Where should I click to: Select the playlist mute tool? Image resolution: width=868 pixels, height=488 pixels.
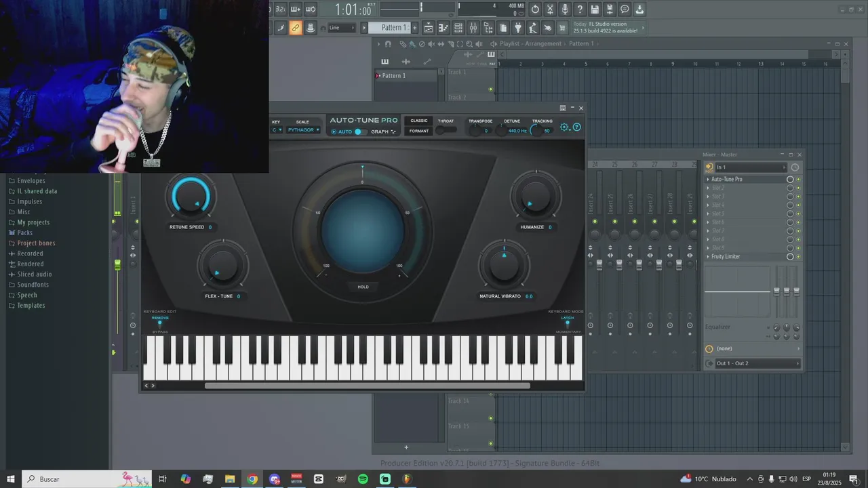(x=431, y=44)
